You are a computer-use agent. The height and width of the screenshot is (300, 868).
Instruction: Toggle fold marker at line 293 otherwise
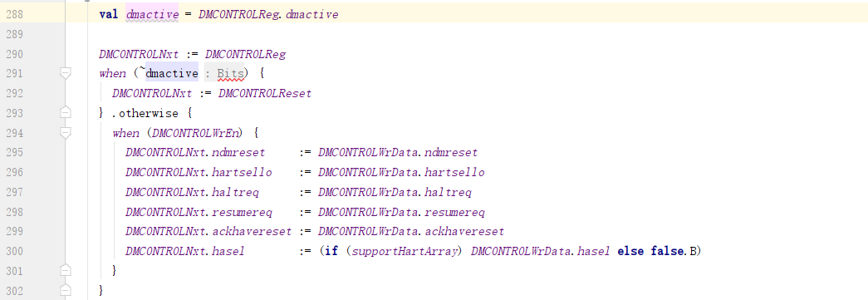tap(66, 113)
